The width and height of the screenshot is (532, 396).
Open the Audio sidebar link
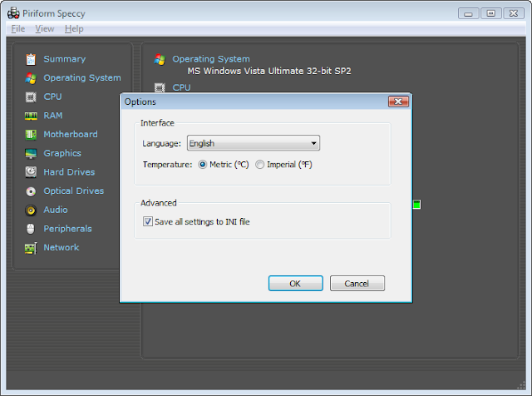(56, 210)
